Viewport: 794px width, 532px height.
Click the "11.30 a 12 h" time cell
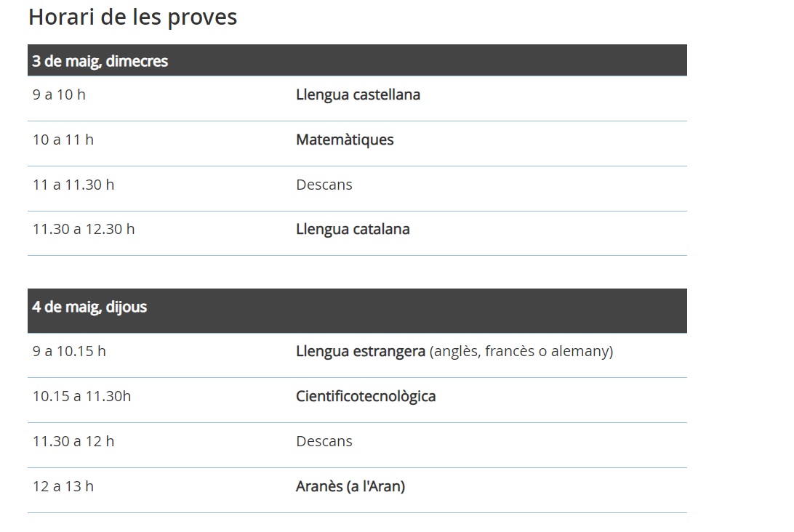click(73, 441)
